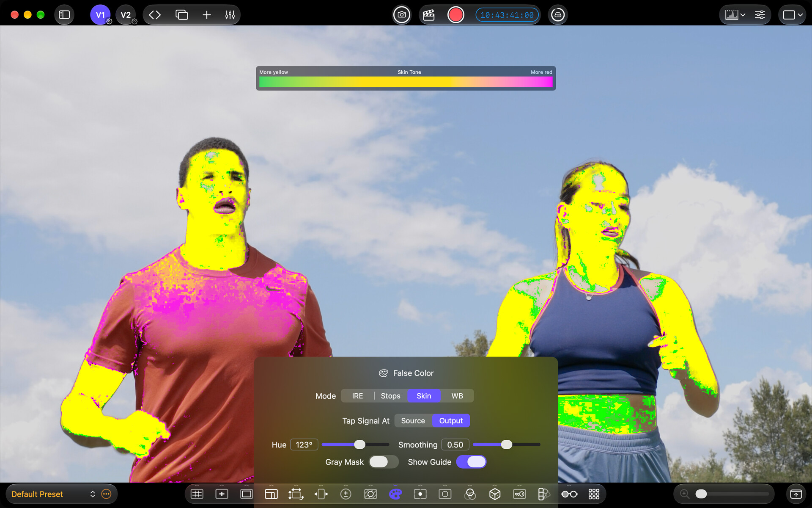Select the rotate and flip transform tool

click(x=296, y=494)
